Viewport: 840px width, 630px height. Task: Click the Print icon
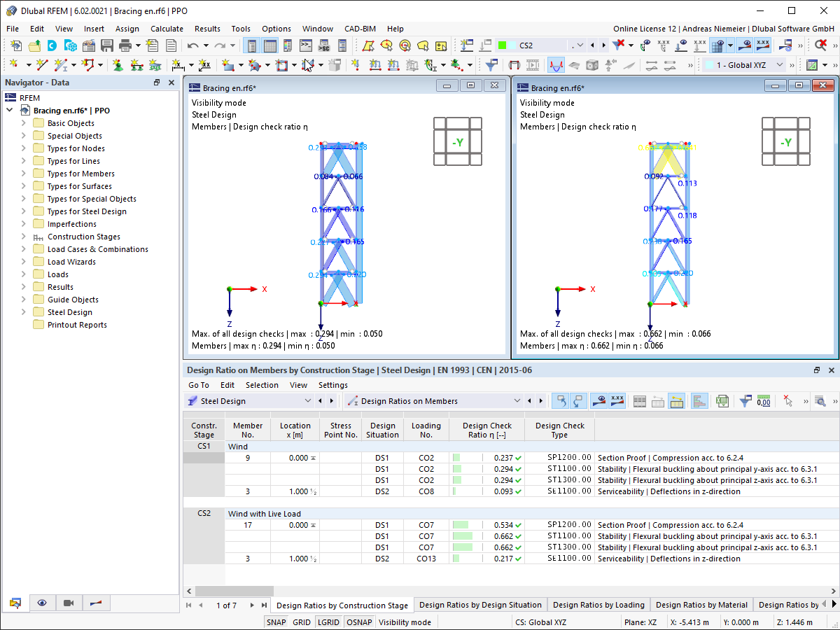coord(125,45)
